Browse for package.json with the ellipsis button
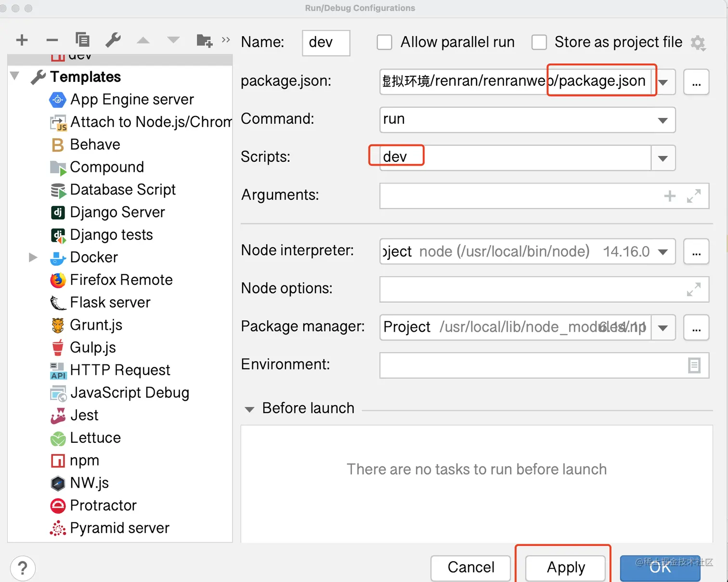Image resolution: width=728 pixels, height=582 pixels. pyautogui.click(x=696, y=82)
